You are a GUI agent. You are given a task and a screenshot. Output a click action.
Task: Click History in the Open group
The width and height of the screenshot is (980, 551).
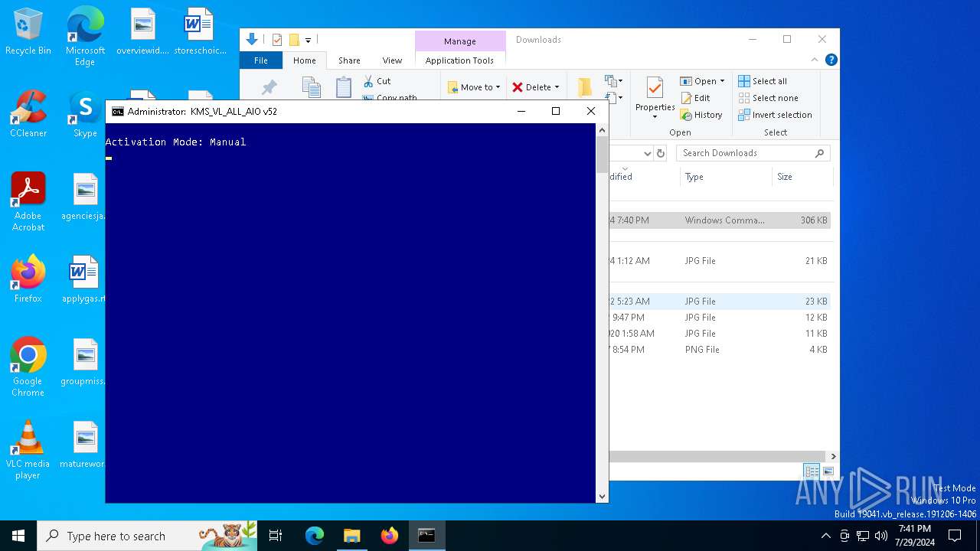click(x=701, y=115)
